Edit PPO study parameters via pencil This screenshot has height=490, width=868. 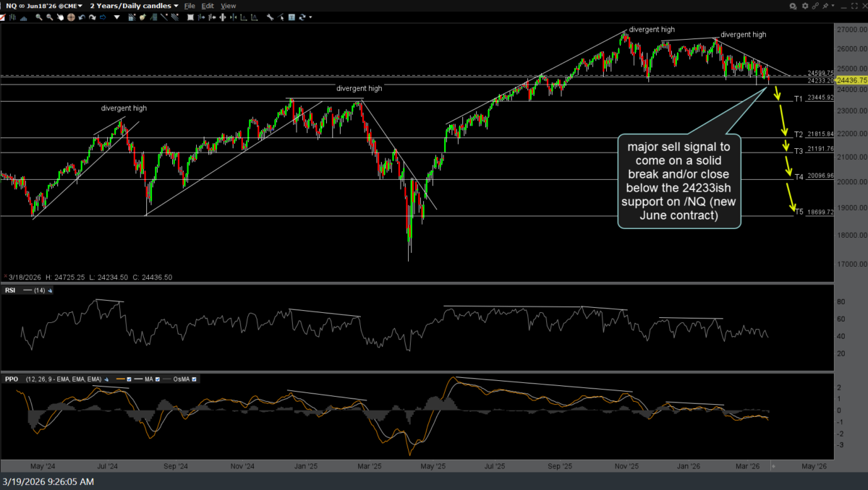pyautogui.click(x=107, y=379)
